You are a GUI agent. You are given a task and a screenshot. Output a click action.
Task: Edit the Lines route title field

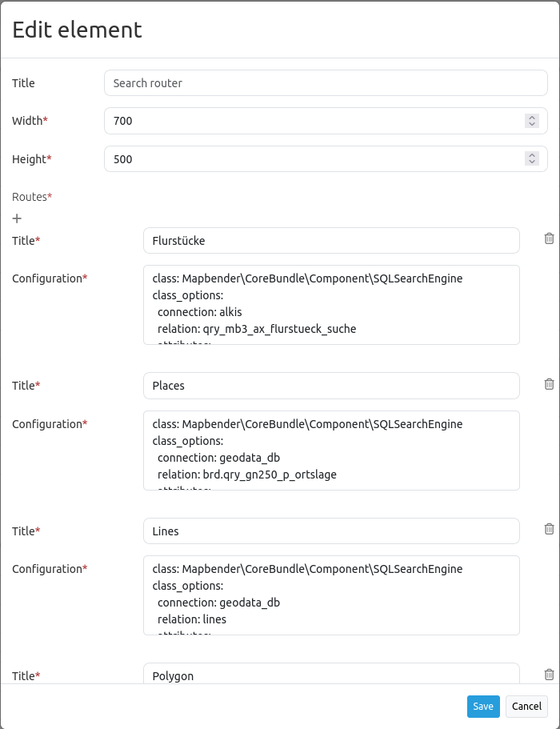pos(331,531)
